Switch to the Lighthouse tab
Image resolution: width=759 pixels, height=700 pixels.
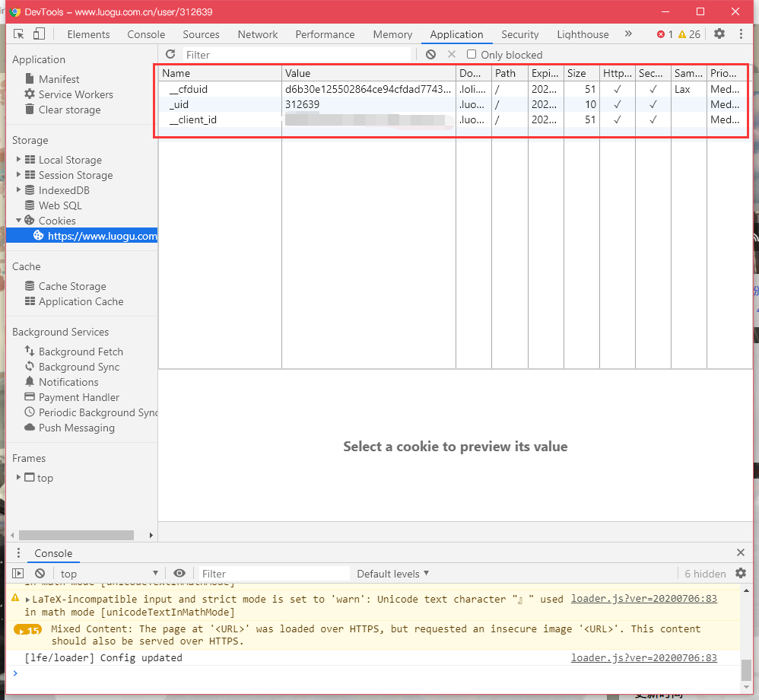click(x=583, y=34)
